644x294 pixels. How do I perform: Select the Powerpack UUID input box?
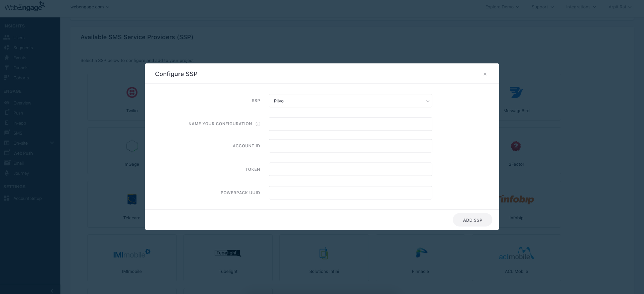tap(350, 193)
